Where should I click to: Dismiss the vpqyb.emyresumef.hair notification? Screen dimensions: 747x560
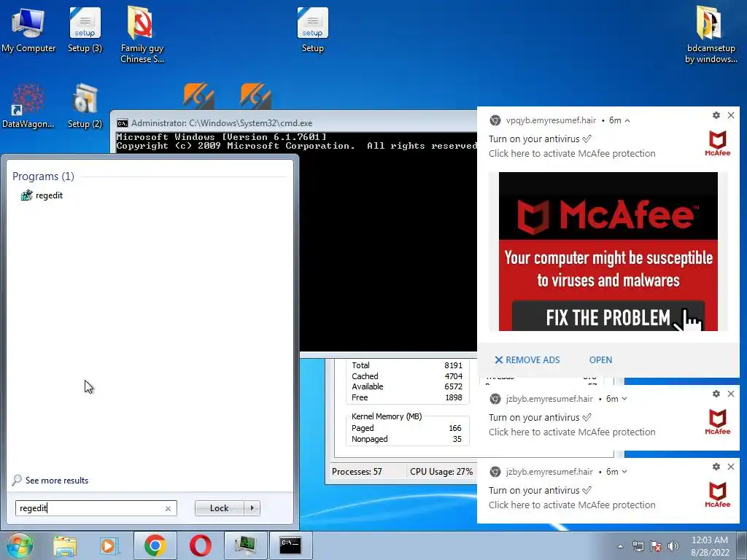coord(731,115)
